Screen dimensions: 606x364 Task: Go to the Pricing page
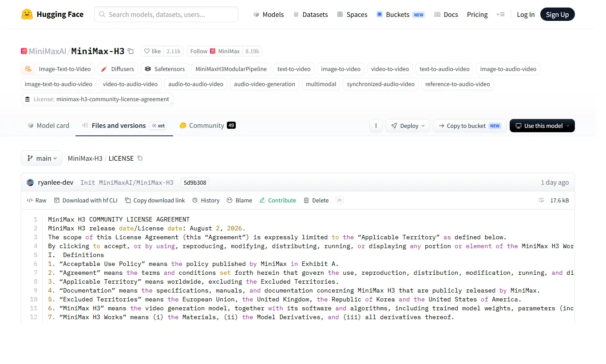point(477,14)
